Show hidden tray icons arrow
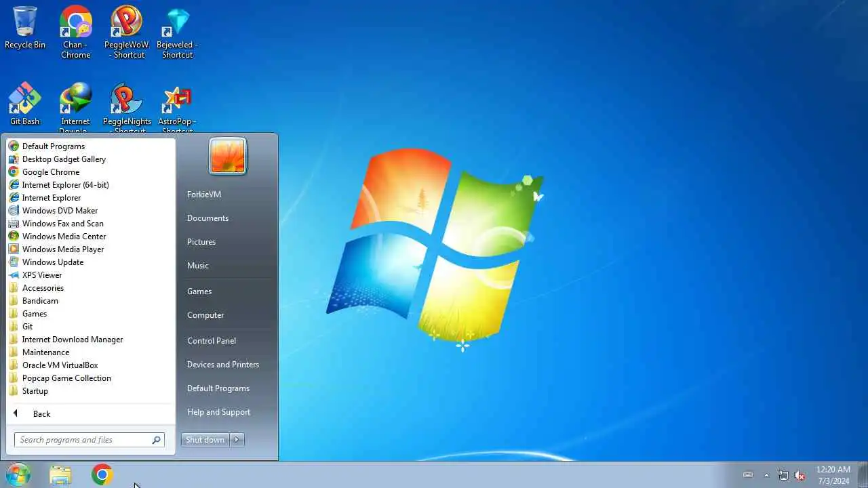The image size is (868, 488). click(766, 475)
